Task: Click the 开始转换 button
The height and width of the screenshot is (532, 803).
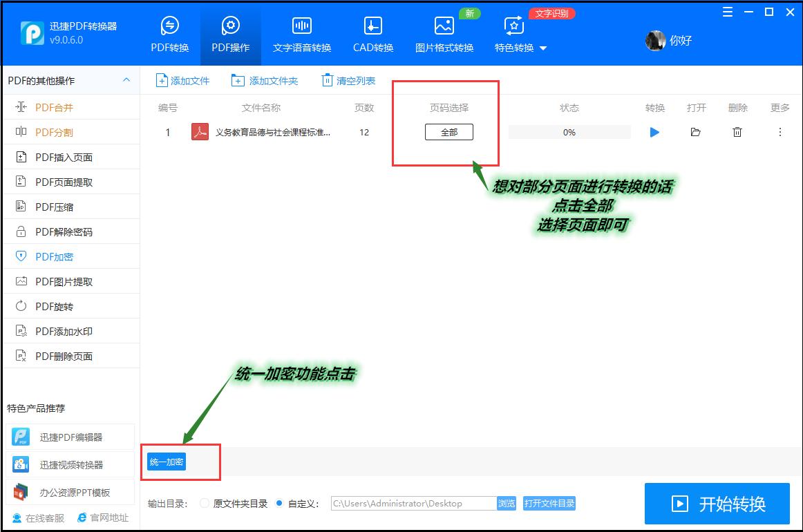Action: [717, 504]
